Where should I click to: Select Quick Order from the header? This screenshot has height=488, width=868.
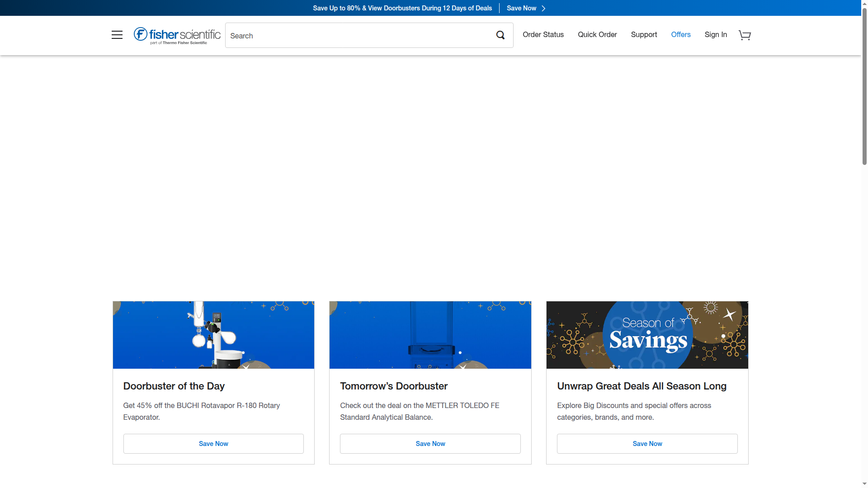pos(597,35)
